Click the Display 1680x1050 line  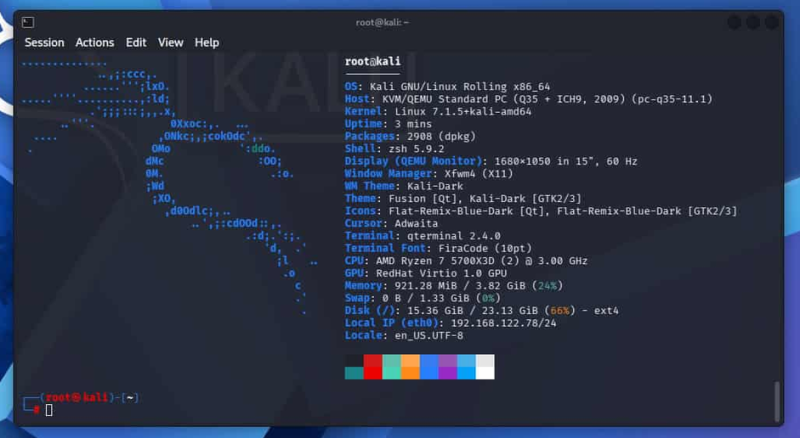coord(491,161)
